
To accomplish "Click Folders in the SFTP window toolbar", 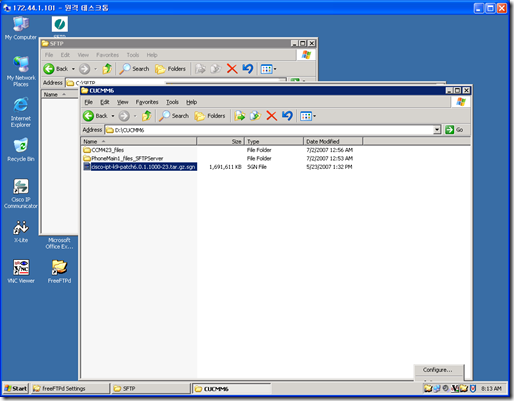I will tap(171, 69).
